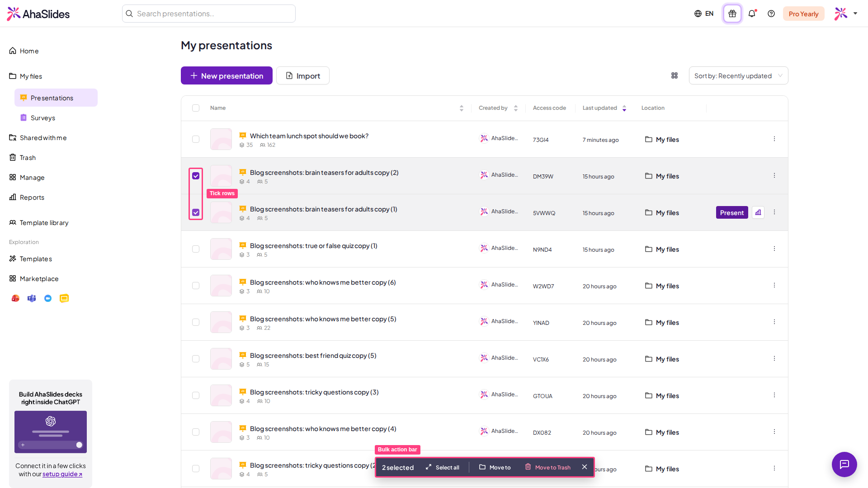The height and width of the screenshot is (488, 868).
Task: Open the Sort by Recently updated dropdown
Action: 738,75
